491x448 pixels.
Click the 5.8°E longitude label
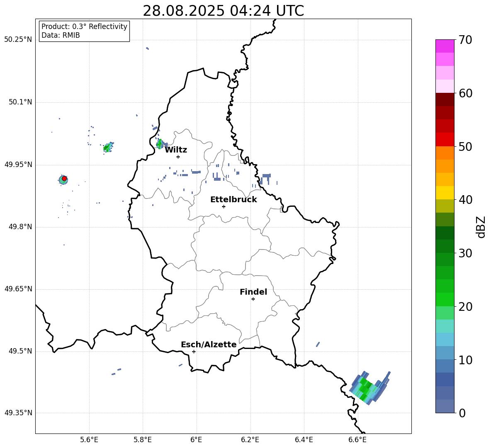coord(143,440)
